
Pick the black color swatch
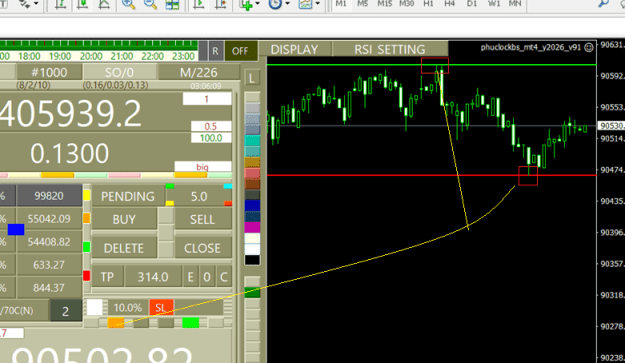pyautogui.click(x=252, y=260)
